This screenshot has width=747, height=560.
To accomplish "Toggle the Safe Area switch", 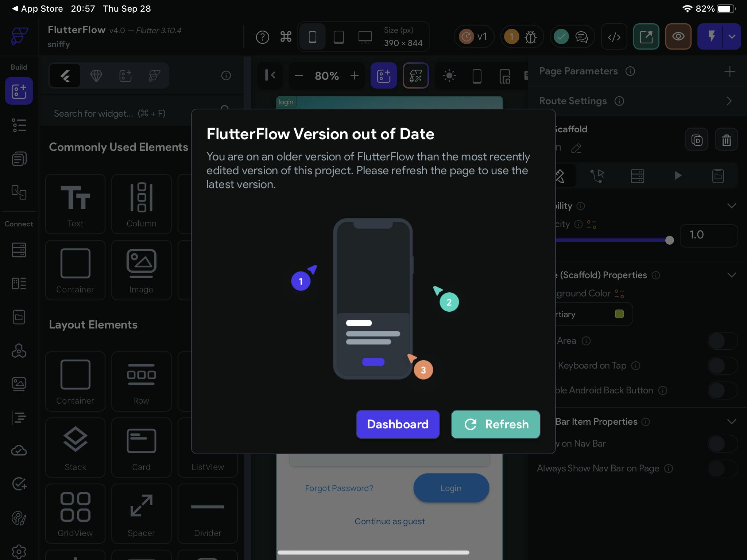I will pos(722,341).
